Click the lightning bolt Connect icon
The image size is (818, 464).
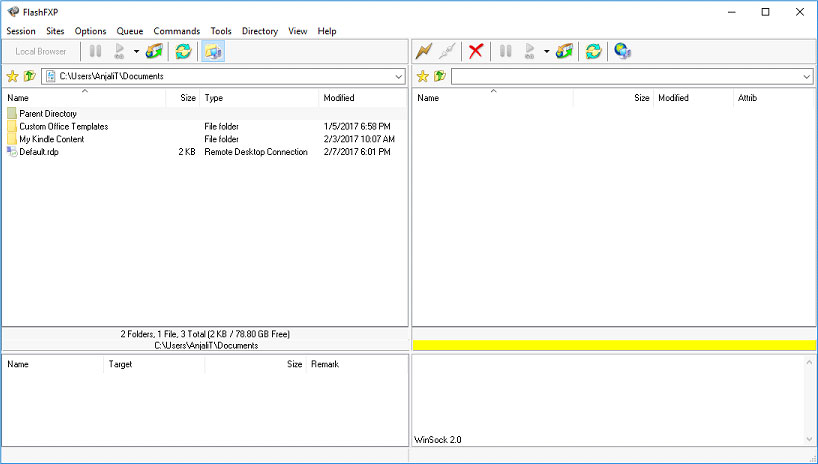424,51
